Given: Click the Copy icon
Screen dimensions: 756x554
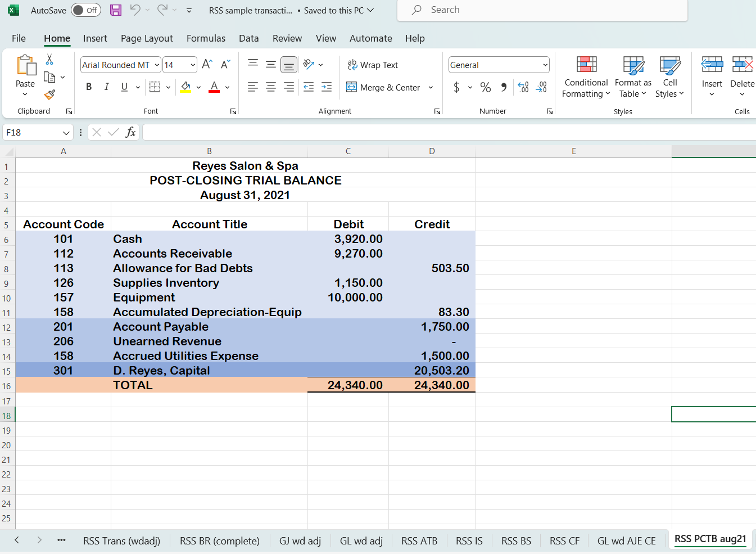Looking at the screenshot, I should pos(49,77).
